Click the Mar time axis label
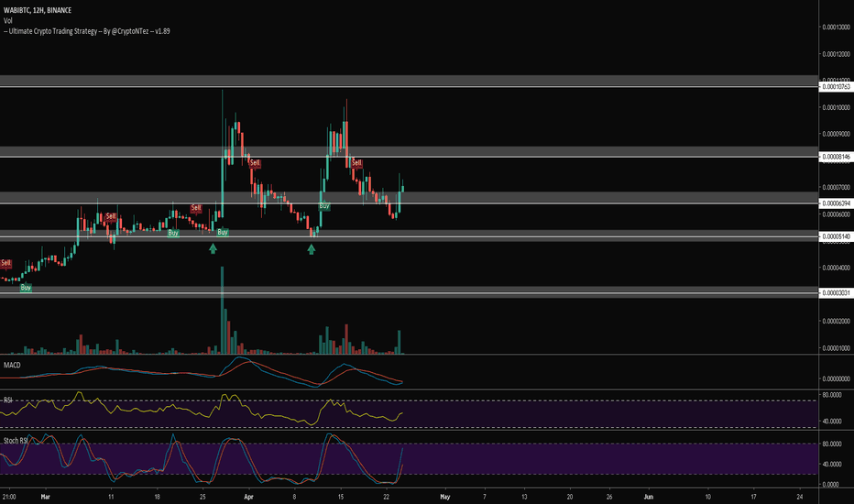Screen dimensions: 854x504 [x=45, y=497]
